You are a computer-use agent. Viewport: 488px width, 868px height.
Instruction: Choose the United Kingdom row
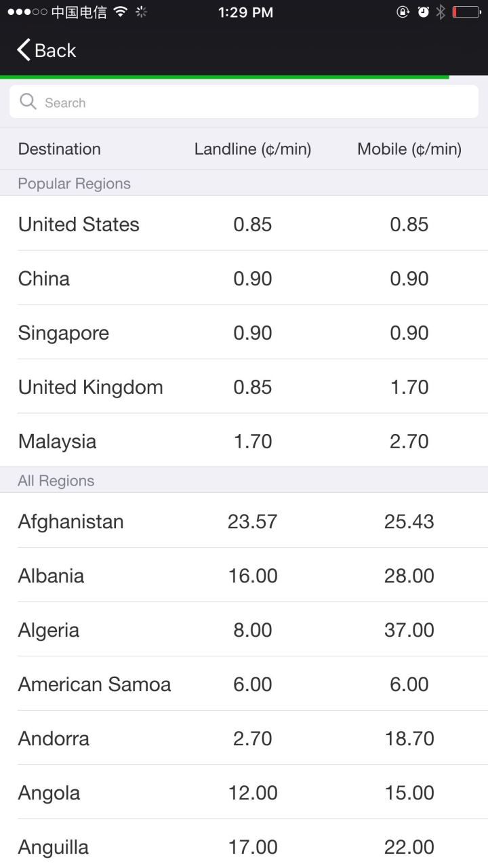(x=244, y=387)
